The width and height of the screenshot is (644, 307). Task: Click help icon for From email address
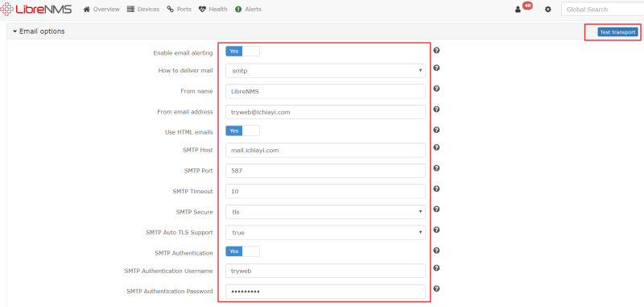436,109
